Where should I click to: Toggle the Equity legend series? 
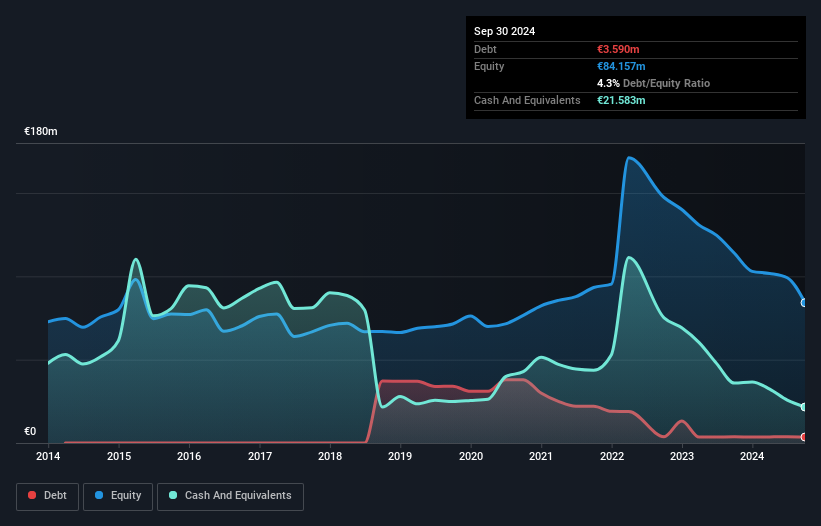tap(118, 495)
